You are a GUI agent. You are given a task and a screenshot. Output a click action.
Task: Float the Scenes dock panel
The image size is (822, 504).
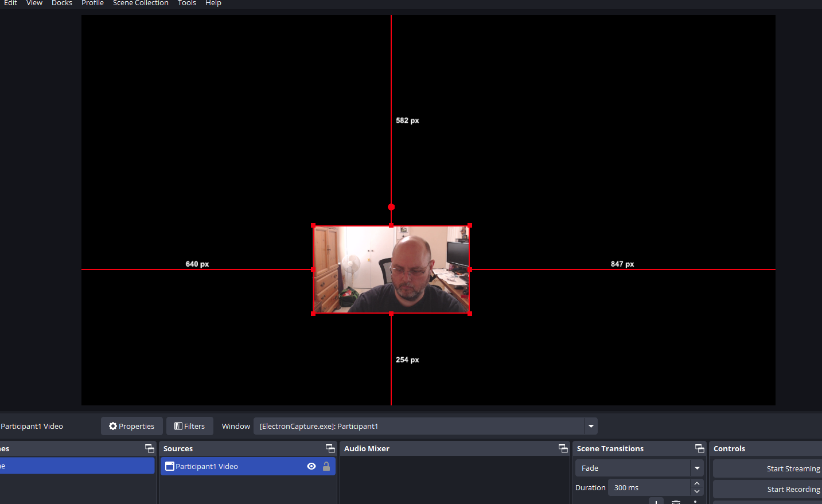(150, 448)
